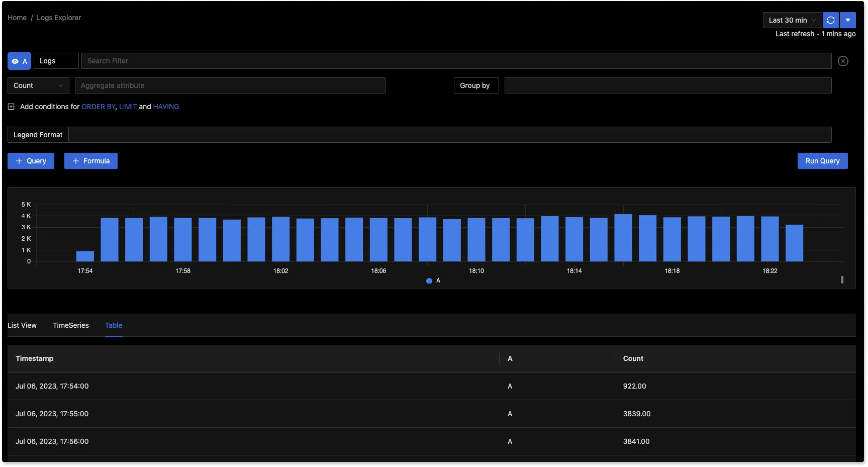The height and width of the screenshot is (467, 868).
Task: Click the chart resize handle at bottom right
Action: click(842, 279)
